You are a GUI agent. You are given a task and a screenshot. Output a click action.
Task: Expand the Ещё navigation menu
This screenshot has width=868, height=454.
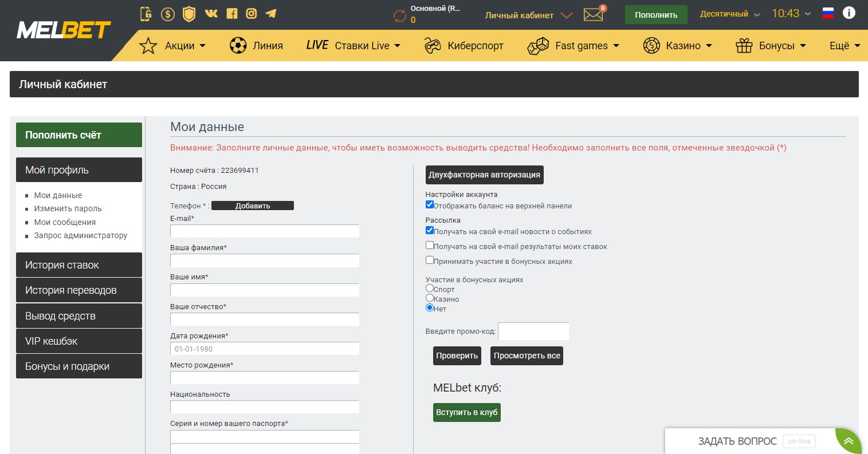point(845,46)
